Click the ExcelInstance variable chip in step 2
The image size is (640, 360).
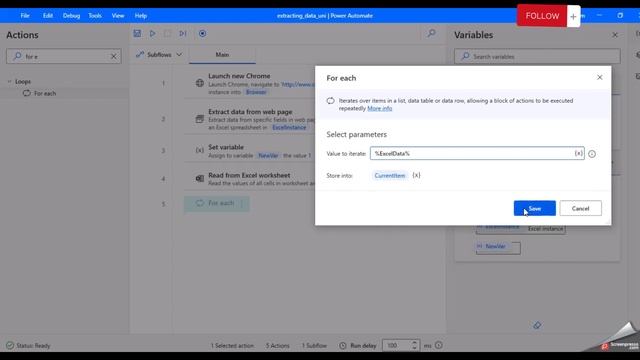click(289, 127)
